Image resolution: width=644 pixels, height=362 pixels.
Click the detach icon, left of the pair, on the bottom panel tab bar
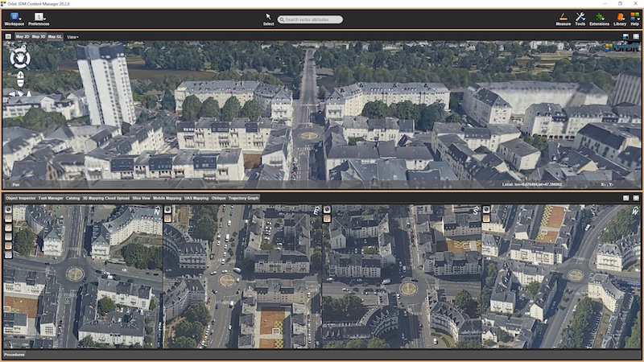point(625,198)
